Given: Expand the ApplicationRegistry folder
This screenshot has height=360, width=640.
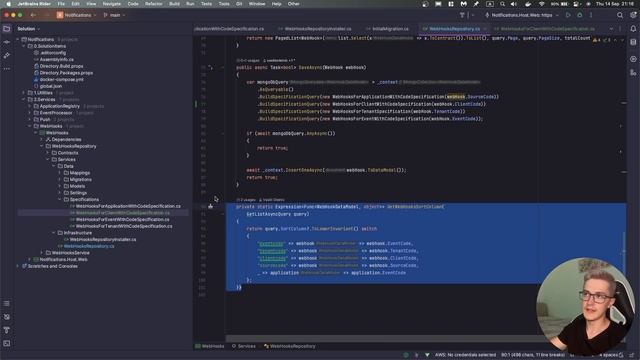Looking at the screenshot, I should (30, 106).
